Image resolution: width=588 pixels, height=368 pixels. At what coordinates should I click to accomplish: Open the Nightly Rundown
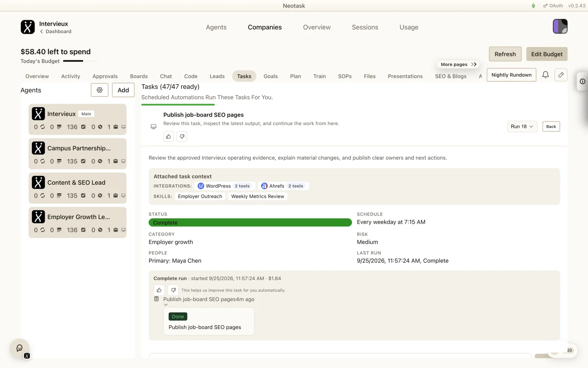[x=511, y=75]
